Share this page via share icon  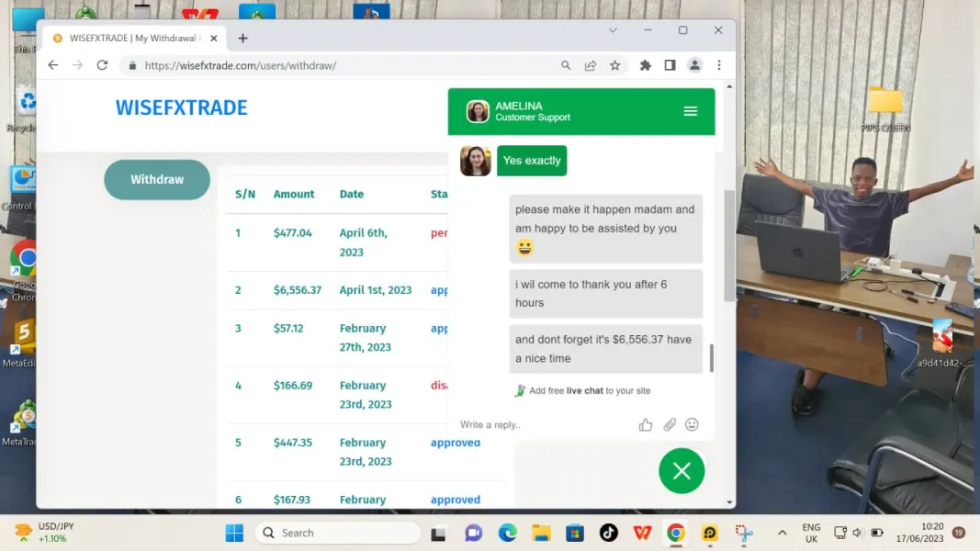[x=590, y=65]
